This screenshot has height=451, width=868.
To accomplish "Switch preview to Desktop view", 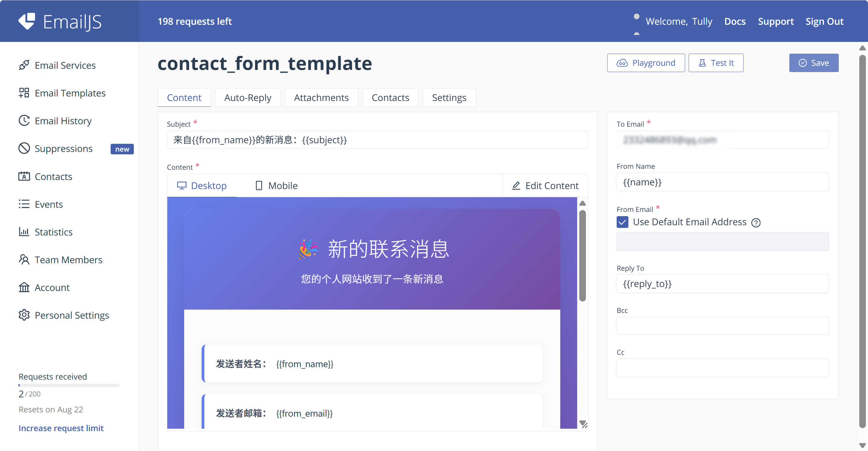I will point(202,186).
